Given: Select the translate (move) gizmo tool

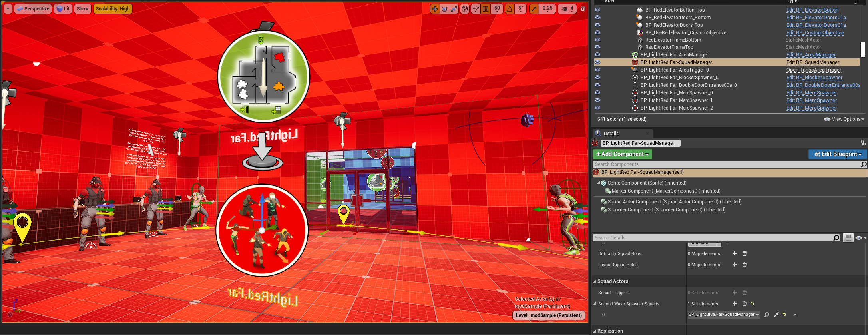Looking at the screenshot, I should coord(434,9).
